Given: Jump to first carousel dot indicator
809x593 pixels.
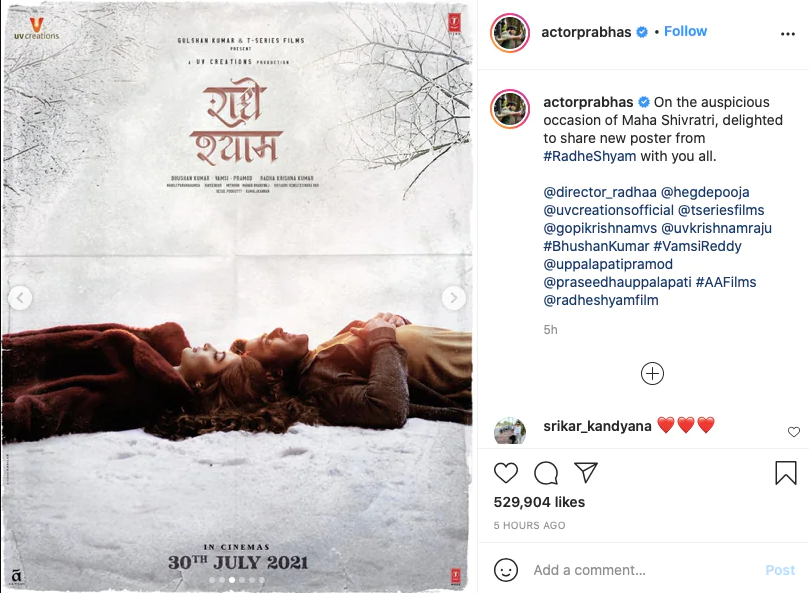Looking at the screenshot, I should tap(212, 580).
